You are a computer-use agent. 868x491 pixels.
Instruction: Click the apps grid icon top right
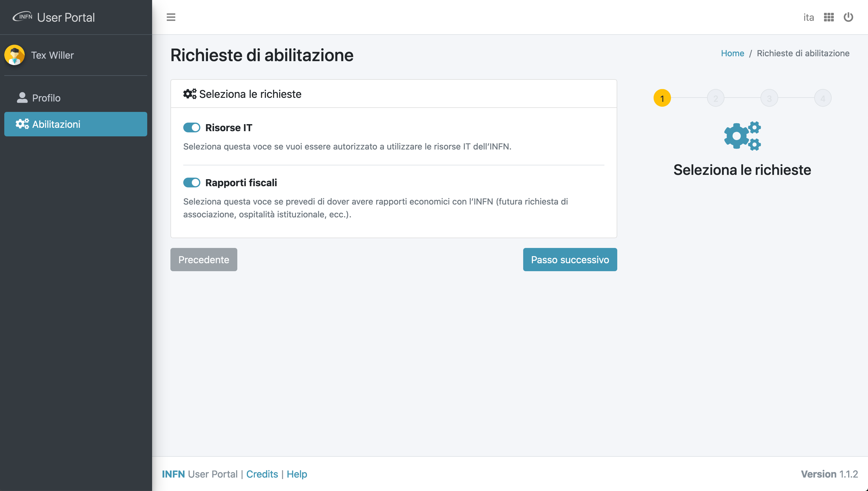pyautogui.click(x=829, y=17)
